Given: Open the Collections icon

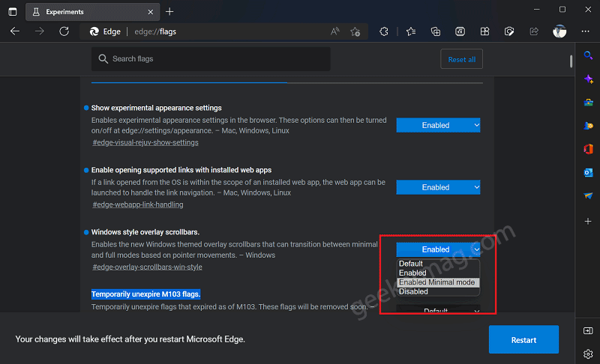Looking at the screenshot, I should pos(436,31).
